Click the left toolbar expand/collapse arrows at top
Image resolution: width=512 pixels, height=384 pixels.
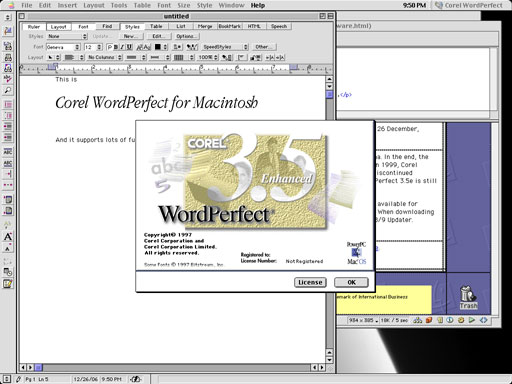point(8,17)
